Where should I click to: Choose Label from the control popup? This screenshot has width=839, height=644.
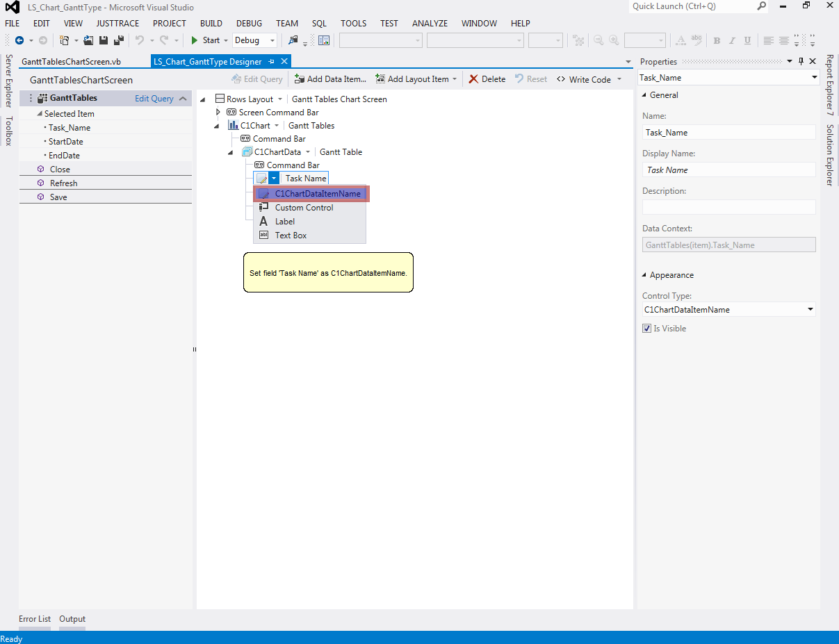point(309,222)
